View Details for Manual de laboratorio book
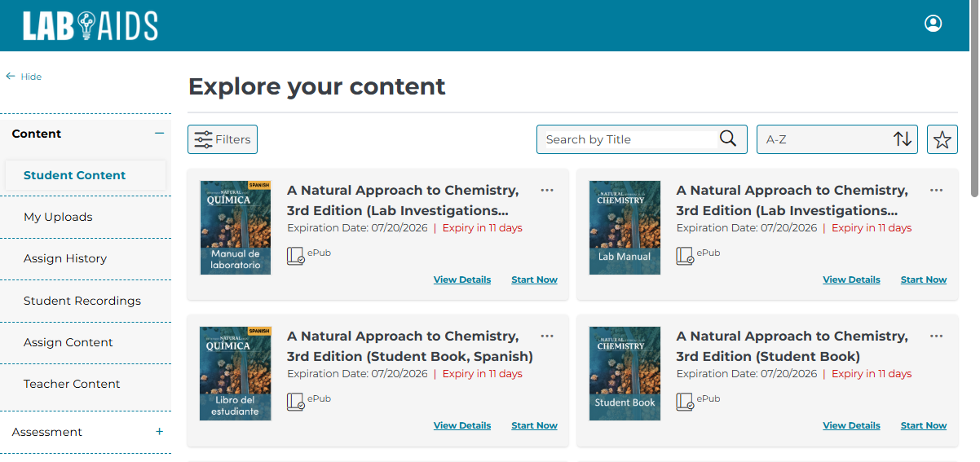980x462 pixels. pos(462,279)
